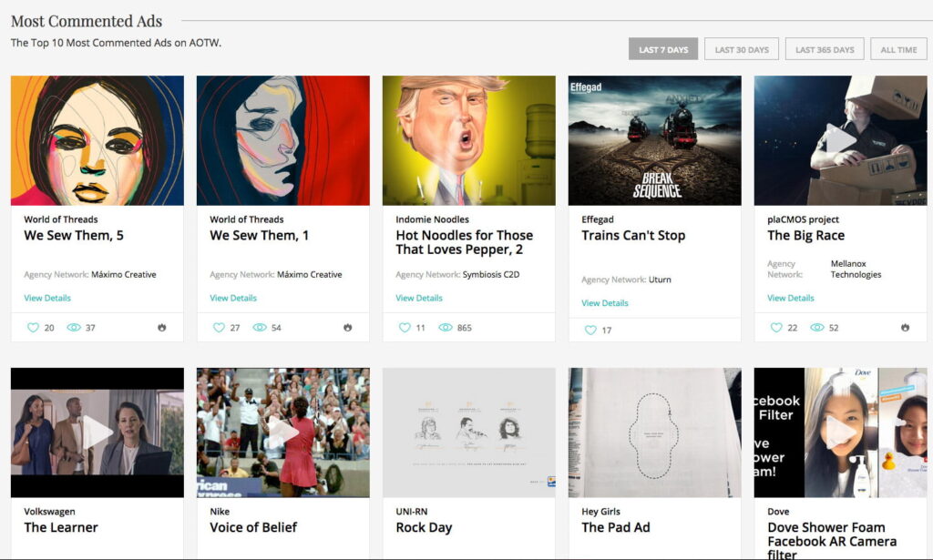
Task: Click flame icon on We Sew Them, 5 card
Action: coord(161,328)
